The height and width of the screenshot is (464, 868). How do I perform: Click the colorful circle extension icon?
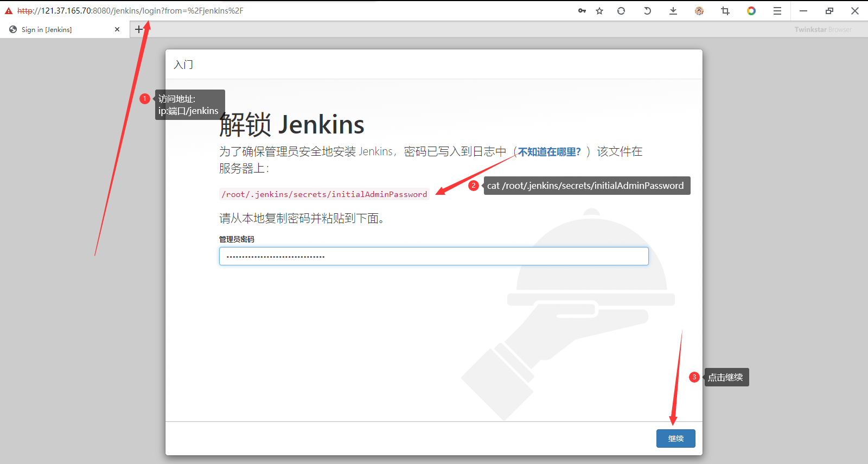751,11
